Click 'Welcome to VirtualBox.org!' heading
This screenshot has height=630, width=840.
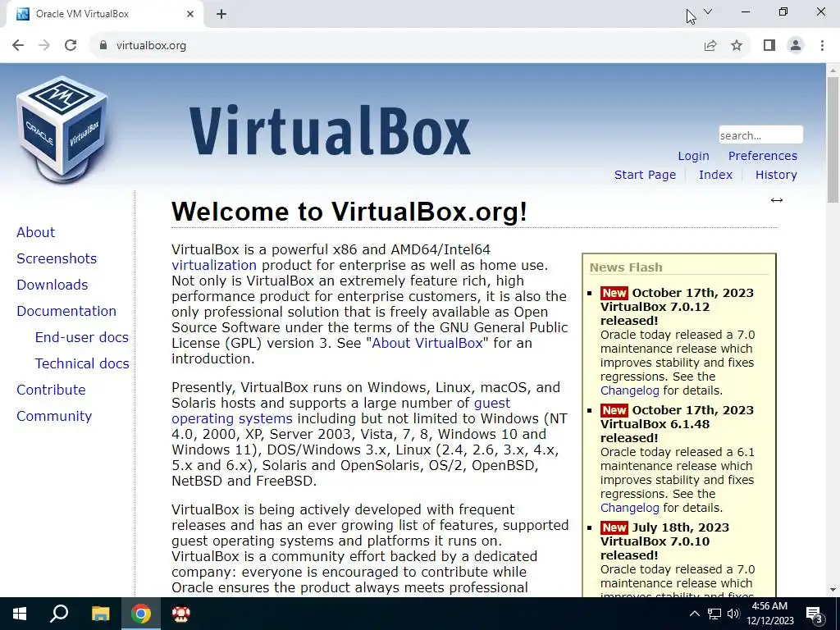(349, 212)
